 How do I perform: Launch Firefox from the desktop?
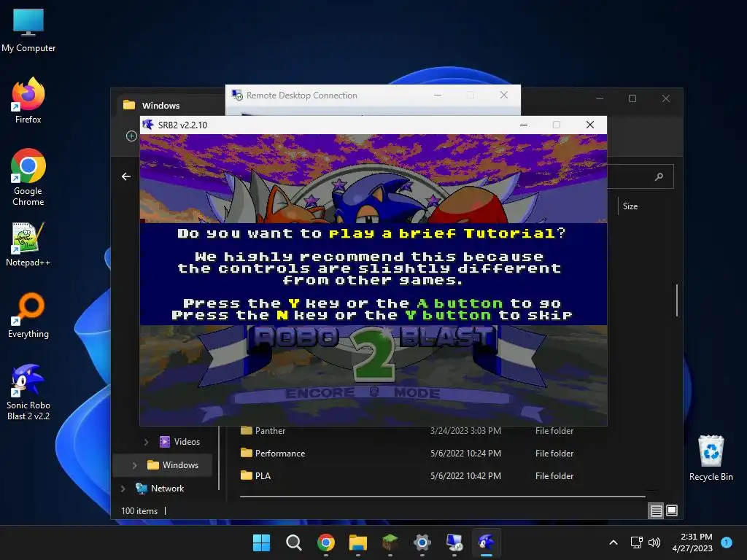point(28,101)
